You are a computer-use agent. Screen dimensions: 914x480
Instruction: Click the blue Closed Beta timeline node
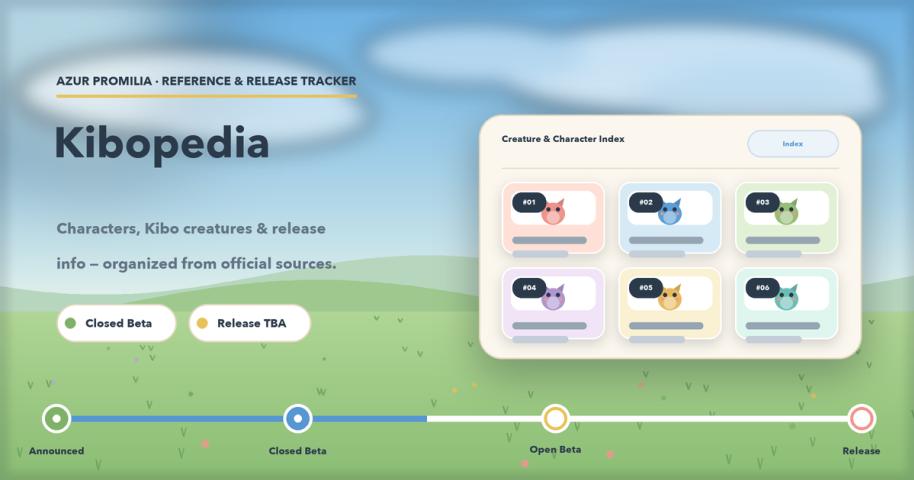click(298, 418)
